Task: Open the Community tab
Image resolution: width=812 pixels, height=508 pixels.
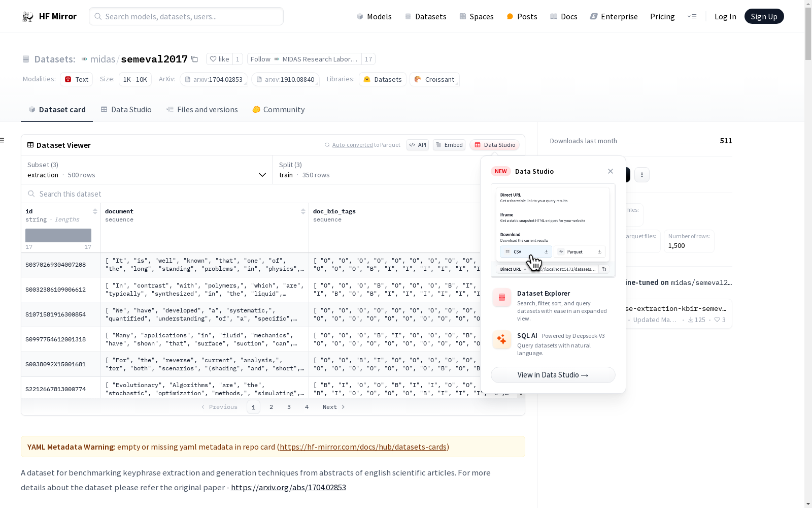Action: click(x=279, y=110)
